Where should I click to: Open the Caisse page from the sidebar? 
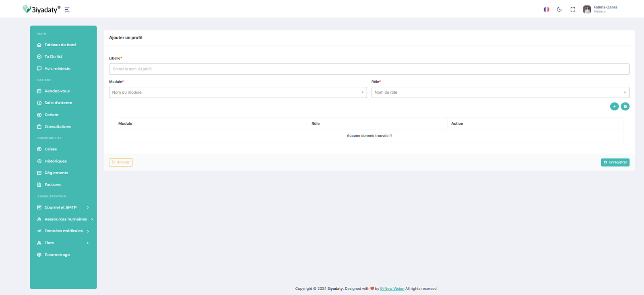[x=50, y=149]
